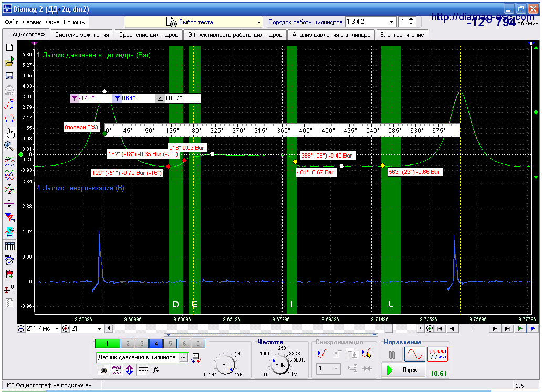Toggle channel 3 button
Image resolution: width=542 pixels, height=392 pixels.
(x=142, y=344)
